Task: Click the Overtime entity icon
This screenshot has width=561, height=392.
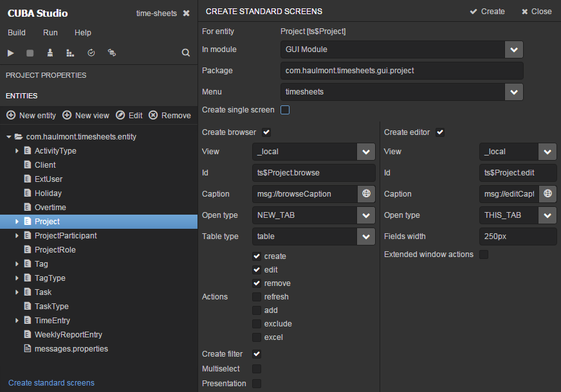Action: [27, 207]
